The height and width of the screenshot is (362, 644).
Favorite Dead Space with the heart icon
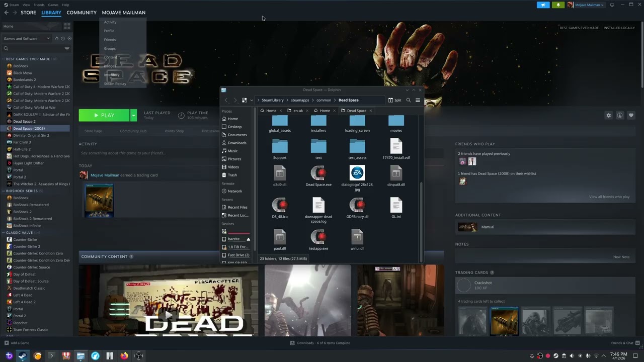click(x=631, y=115)
